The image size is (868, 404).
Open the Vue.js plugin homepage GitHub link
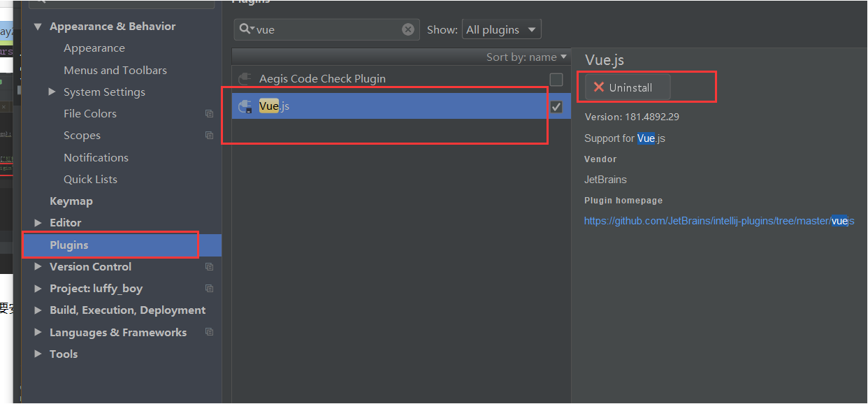tap(718, 221)
